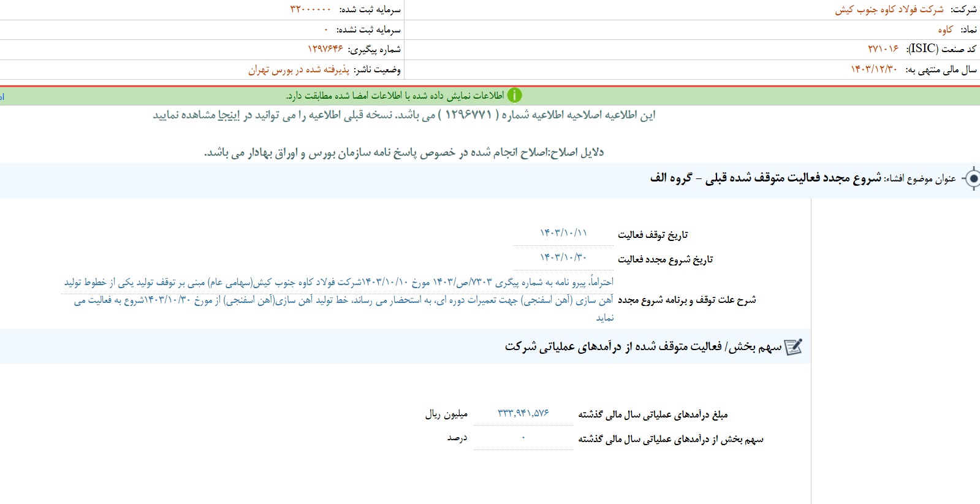This screenshot has height=504, width=980.
Task: Select fiscal year end date ۱۴۰۳/۱۲/۳۰
Action: (874, 69)
